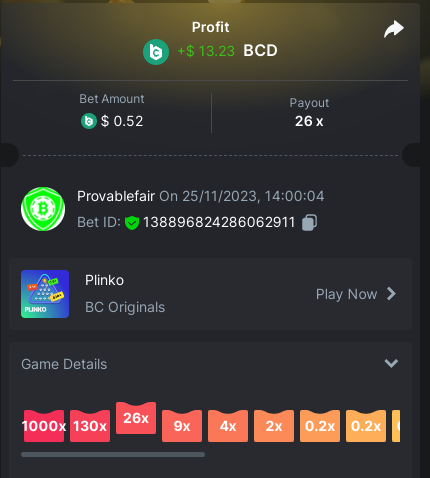This screenshot has width=430, height=478.
Task: Collapse Game Details with the chevron
Action: click(x=391, y=363)
